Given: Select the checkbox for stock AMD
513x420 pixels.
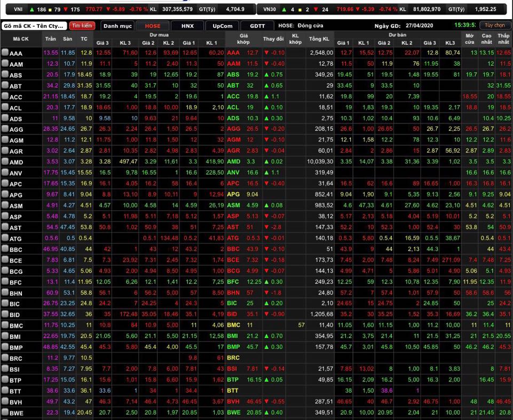Looking at the screenshot, I should (5, 162).
